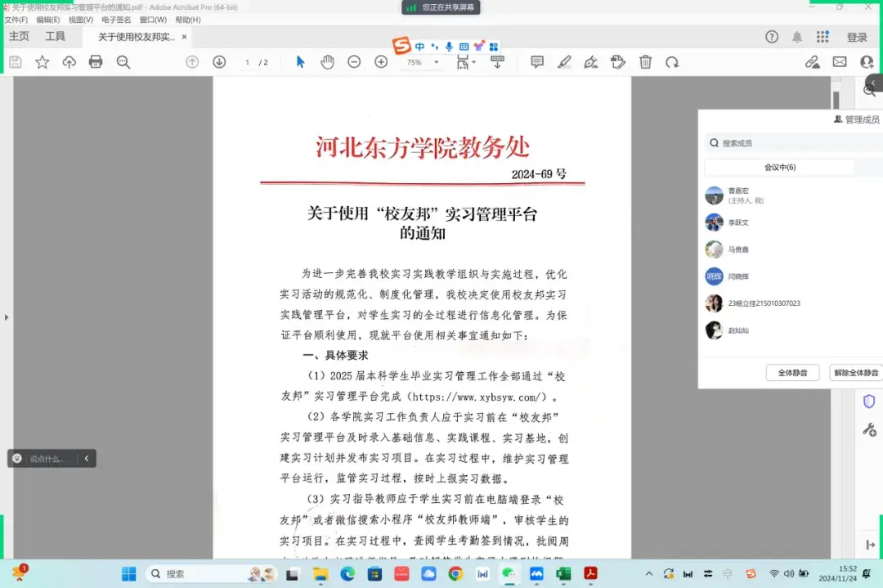Viewport: 883px width, 588px height.
Task: Invite others with add person icon
Action: click(867, 62)
